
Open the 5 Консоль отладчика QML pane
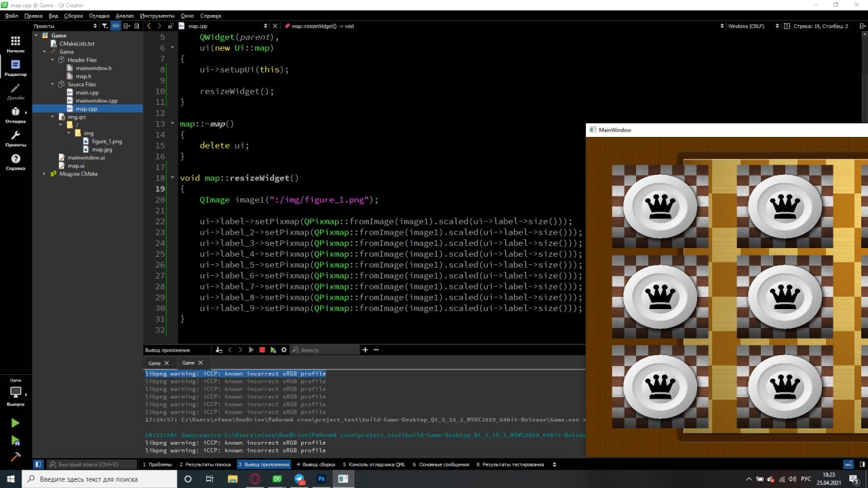(x=374, y=464)
